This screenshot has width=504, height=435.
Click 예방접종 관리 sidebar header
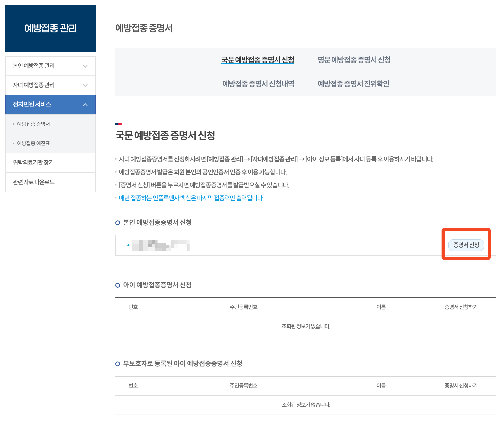coord(50,28)
